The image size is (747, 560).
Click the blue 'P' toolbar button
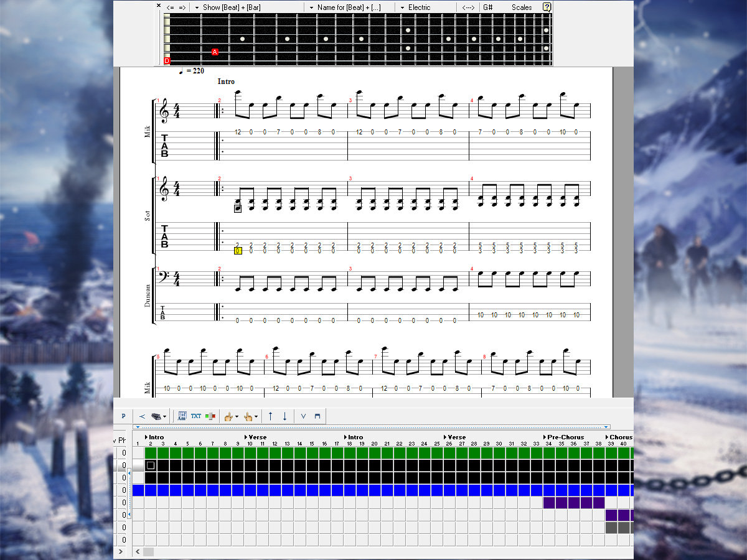coord(123,416)
